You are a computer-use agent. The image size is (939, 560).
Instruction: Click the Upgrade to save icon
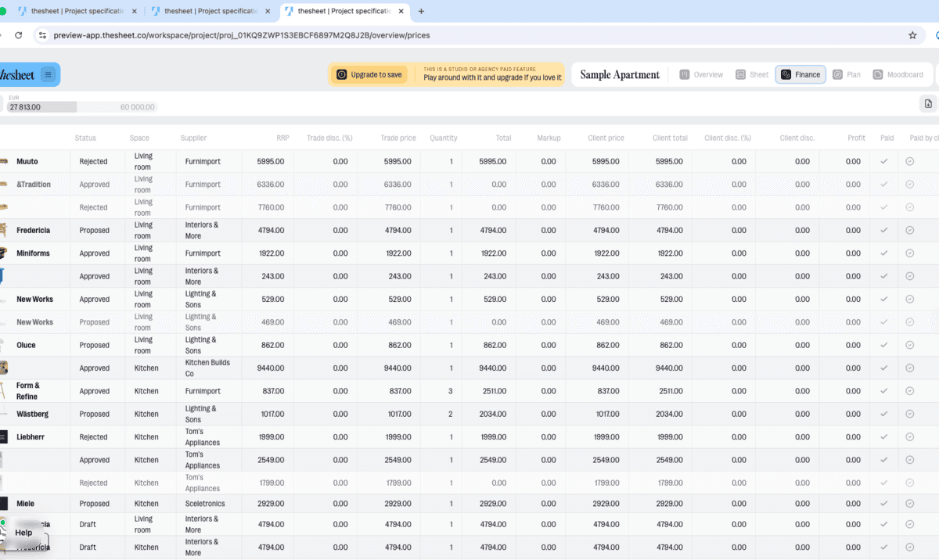click(342, 75)
